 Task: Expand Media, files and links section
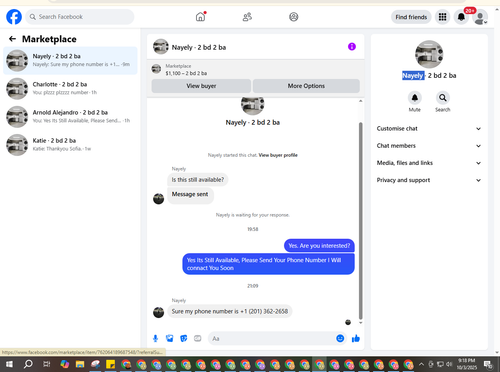tap(429, 163)
